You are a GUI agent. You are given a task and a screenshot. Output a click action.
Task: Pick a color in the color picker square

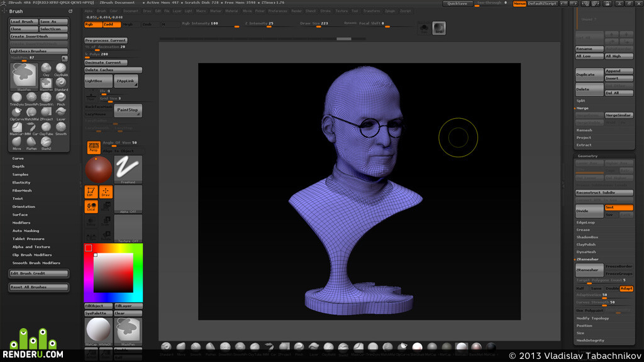[x=113, y=273]
